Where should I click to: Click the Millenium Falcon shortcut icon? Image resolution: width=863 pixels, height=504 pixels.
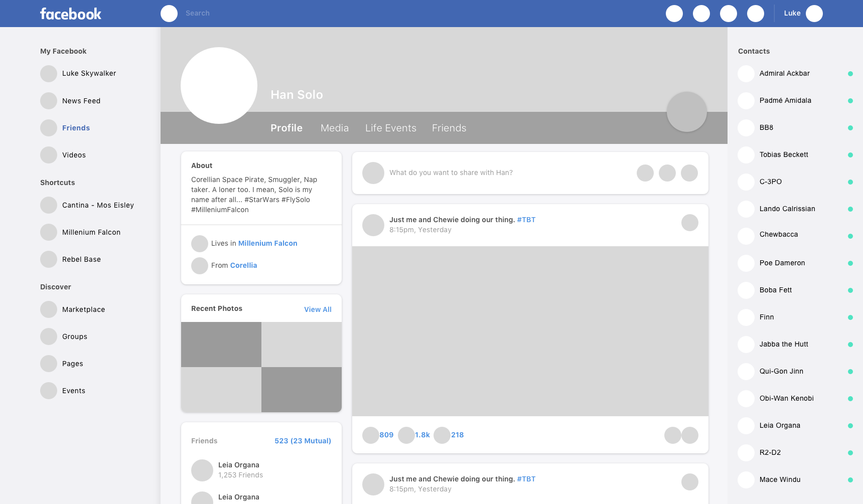click(x=49, y=232)
